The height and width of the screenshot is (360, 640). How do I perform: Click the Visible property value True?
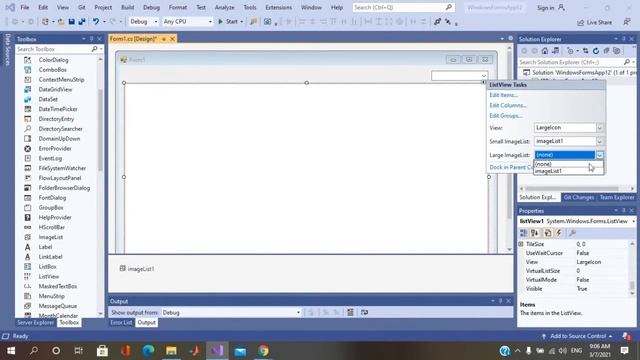coord(582,289)
